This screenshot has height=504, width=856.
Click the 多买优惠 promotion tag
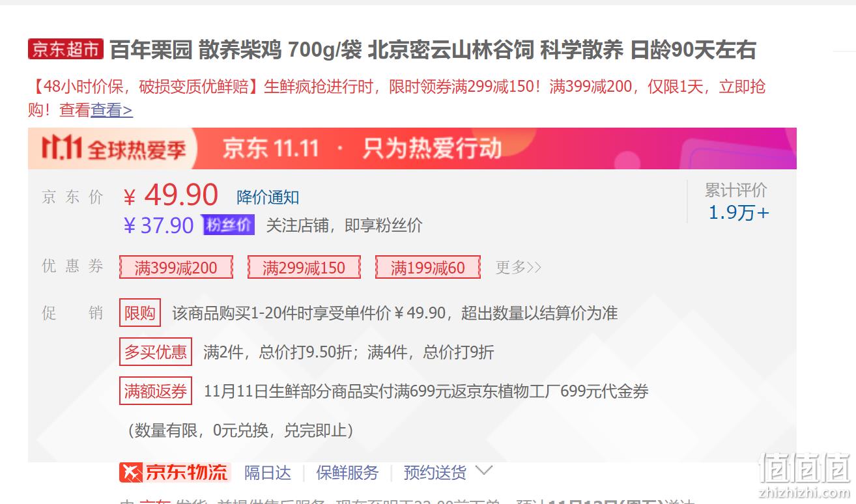(x=156, y=352)
